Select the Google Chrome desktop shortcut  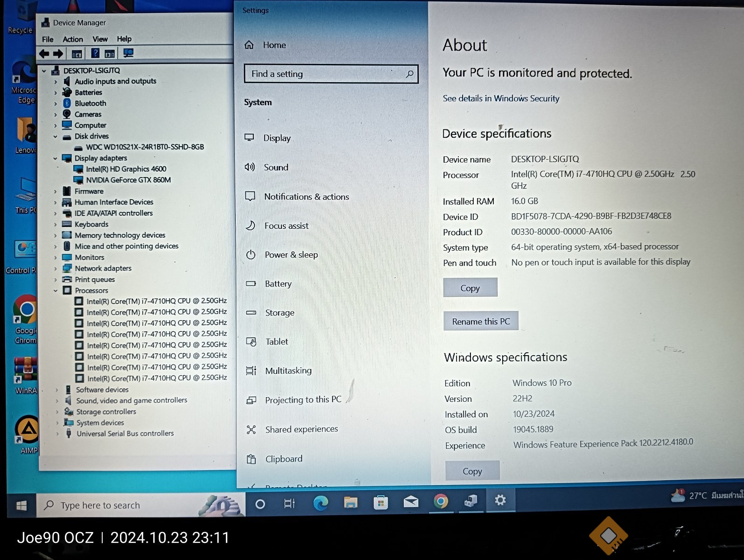tap(26, 320)
